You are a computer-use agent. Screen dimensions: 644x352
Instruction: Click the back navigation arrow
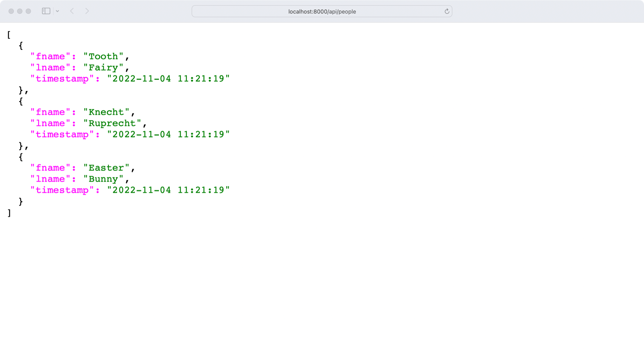click(72, 11)
